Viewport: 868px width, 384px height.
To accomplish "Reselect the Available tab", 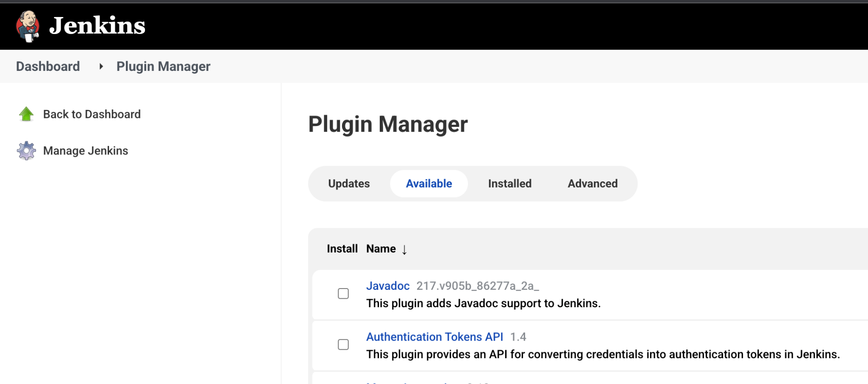I will click(428, 183).
